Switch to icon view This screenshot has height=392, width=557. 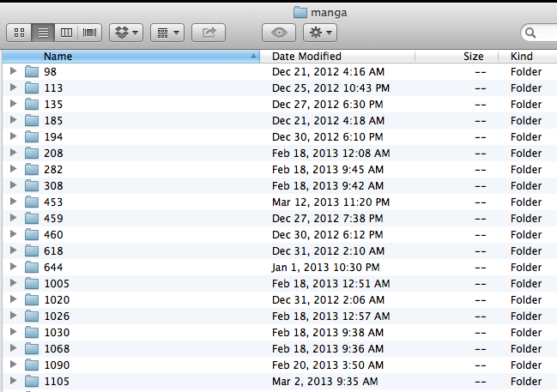pyautogui.click(x=19, y=33)
